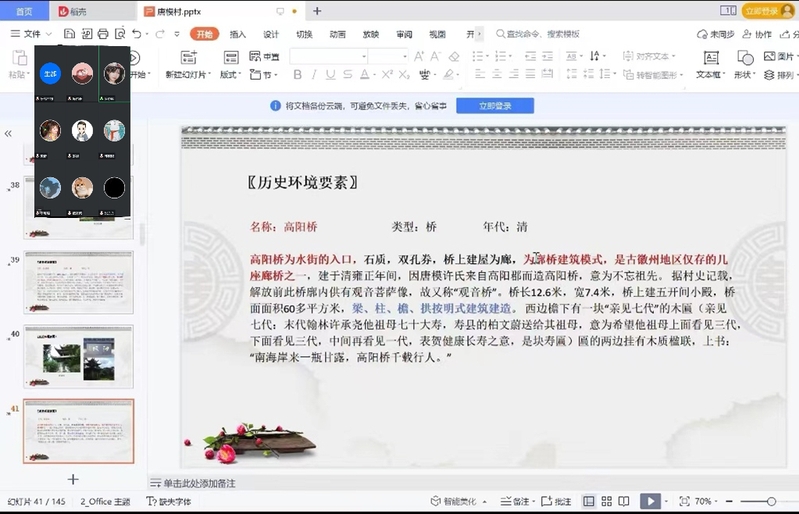The image size is (799, 514).
Task: Open the 文件 menu dropdown
Action: [30, 34]
